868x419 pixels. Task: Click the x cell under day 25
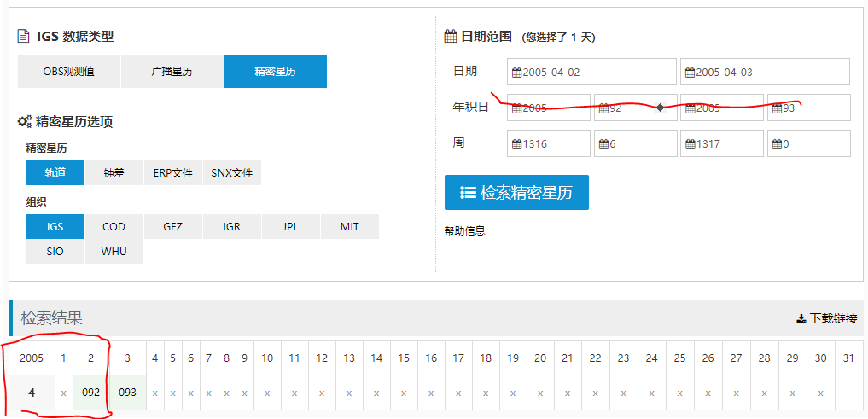click(679, 393)
